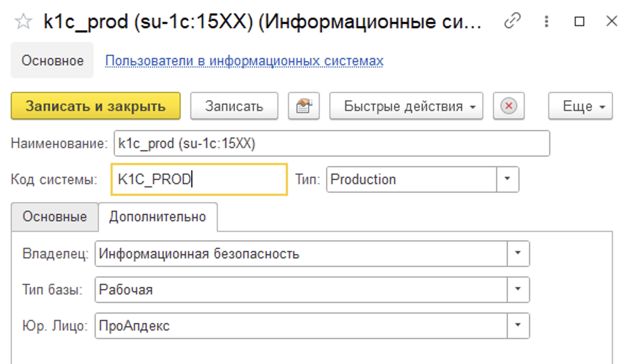Select the Дополнительно tab
Image resolution: width=629 pixels, height=364 pixels.
click(157, 217)
